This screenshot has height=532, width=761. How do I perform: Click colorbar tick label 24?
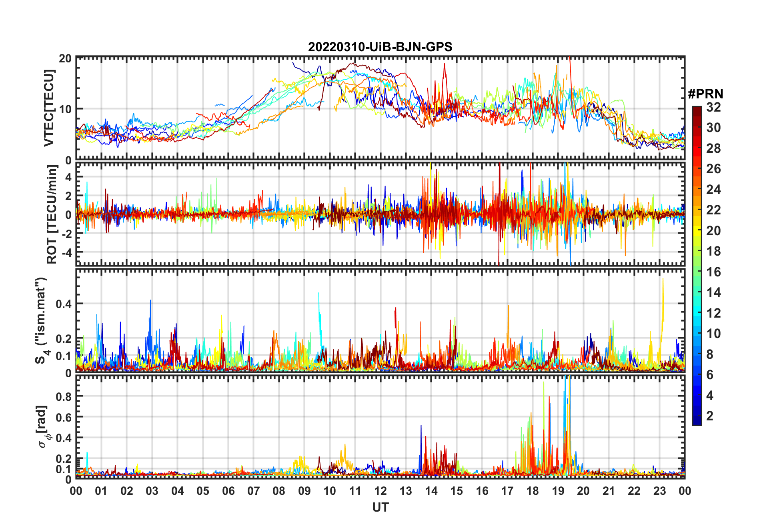point(713,190)
